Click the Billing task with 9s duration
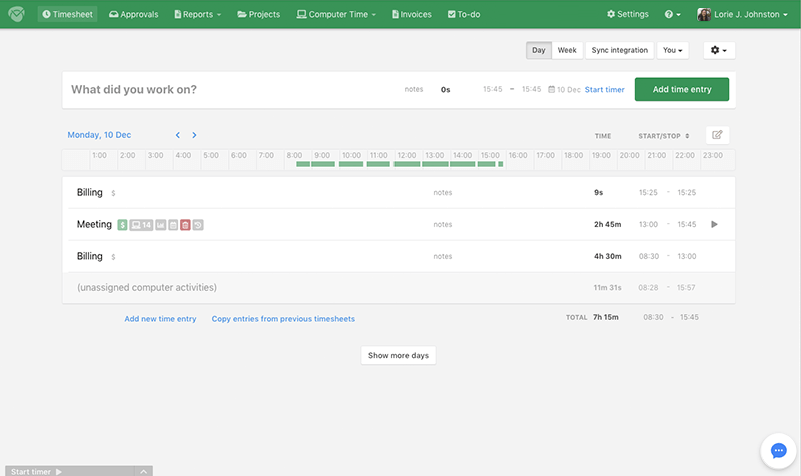 tap(89, 193)
